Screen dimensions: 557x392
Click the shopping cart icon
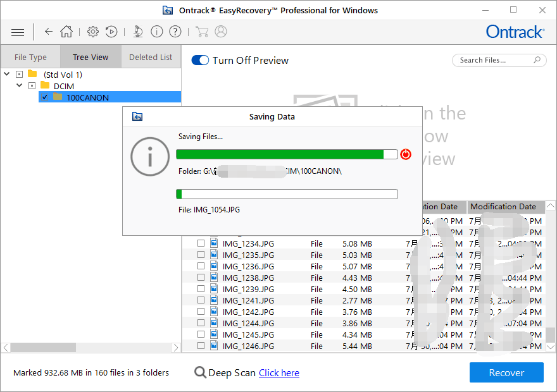[x=202, y=32]
